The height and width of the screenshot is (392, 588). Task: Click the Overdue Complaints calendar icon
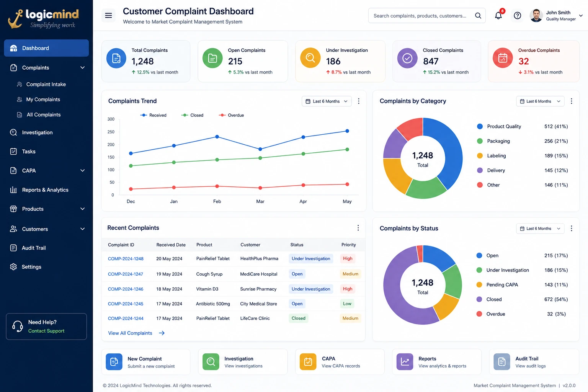pos(503,58)
